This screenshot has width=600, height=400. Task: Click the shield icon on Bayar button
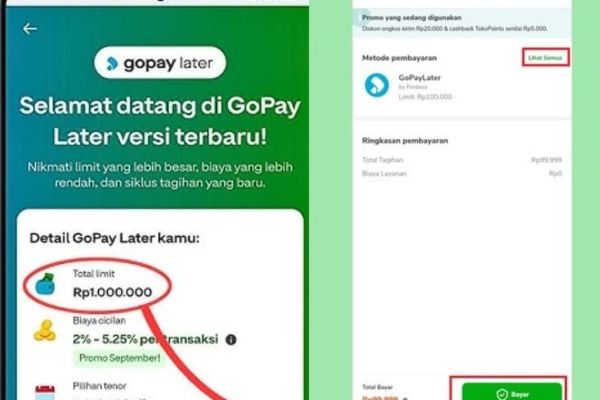pos(502,394)
